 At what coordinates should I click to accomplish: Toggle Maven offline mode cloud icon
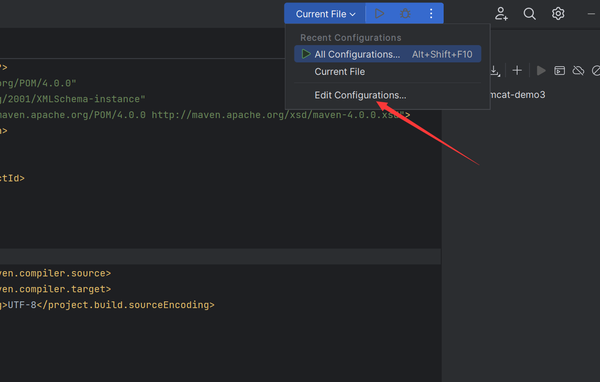pyautogui.click(x=578, y=71)
